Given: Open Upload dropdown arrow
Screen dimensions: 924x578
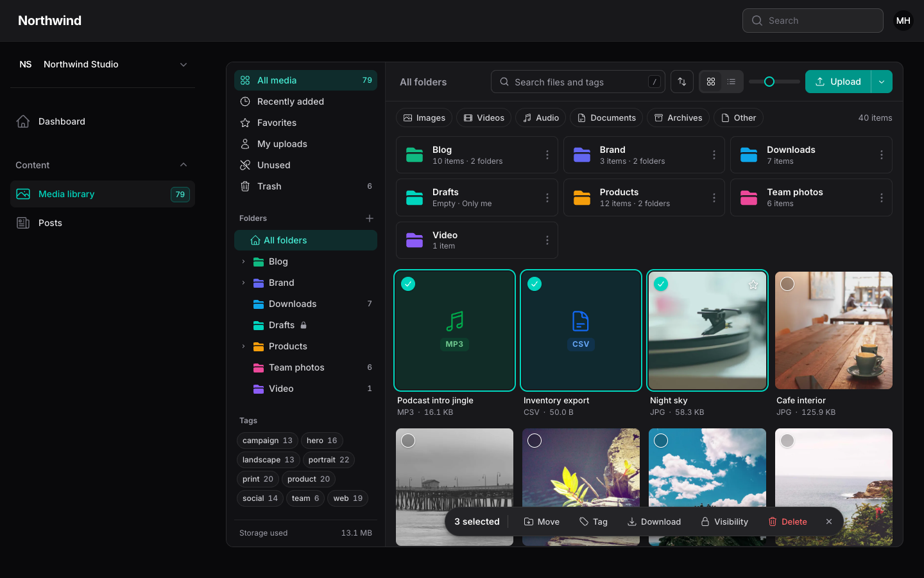Looking at the screenshot, I should point(882,82).
